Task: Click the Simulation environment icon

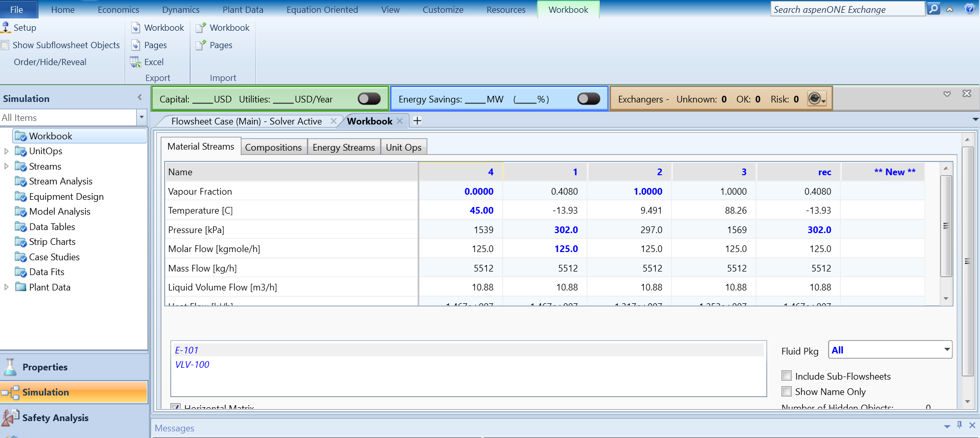Action: coord(10,392)
